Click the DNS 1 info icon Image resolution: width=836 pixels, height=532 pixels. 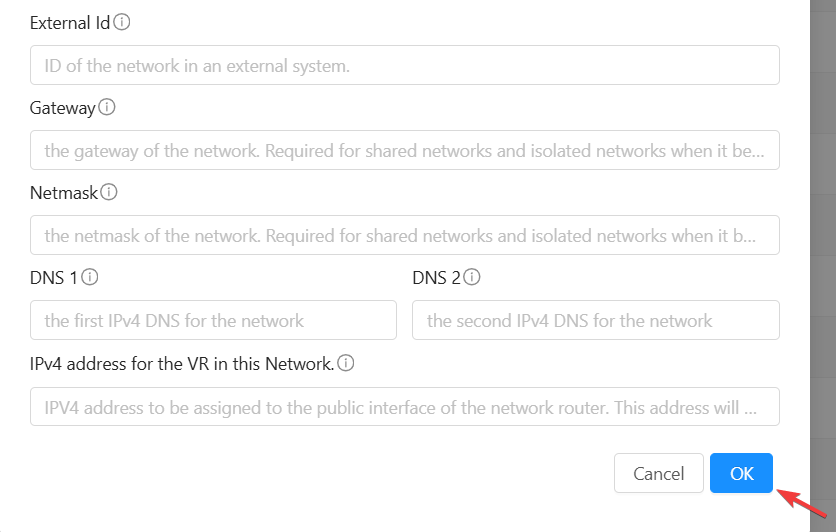pos(90,277)
